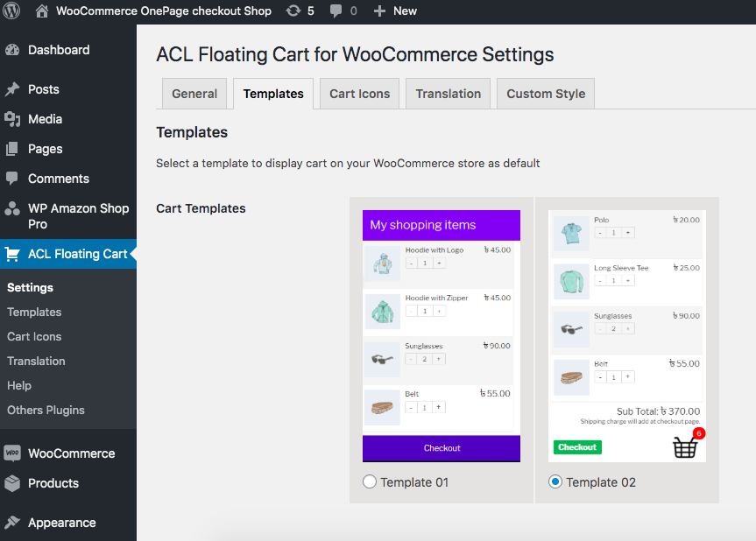Click New in the admin bar
Viewport: 756px width, 541px height.
pos(405,11)
